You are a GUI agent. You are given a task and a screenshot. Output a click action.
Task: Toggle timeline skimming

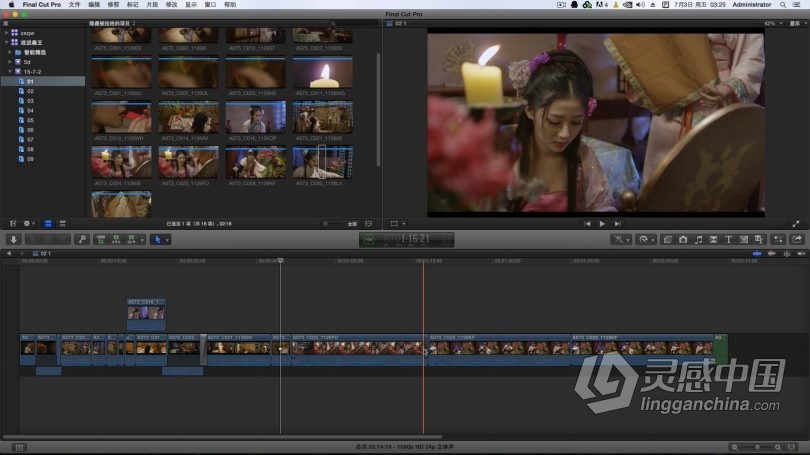click(x=757, y=254)
